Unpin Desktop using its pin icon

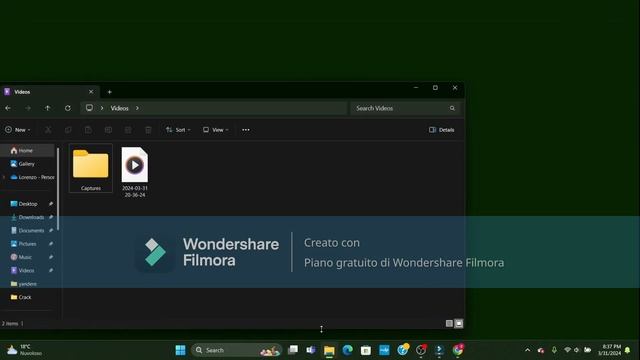click(51, 204)
